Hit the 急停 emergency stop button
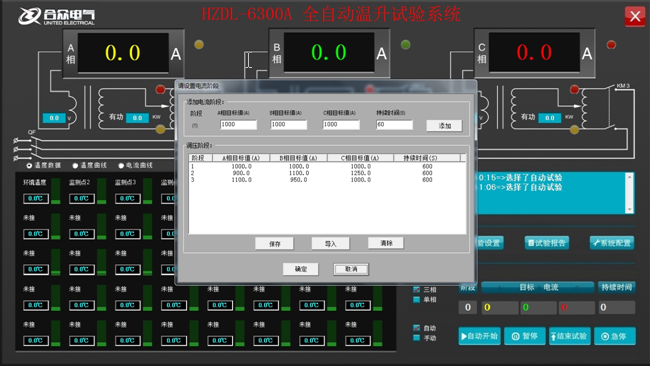The image size is (650, 366). [615, 336]
